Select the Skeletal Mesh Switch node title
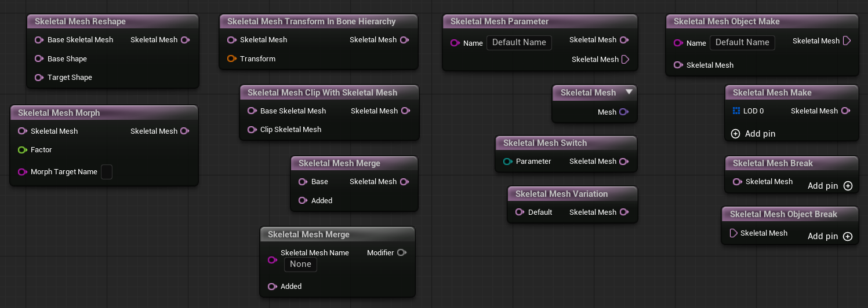Screen dimensions: 868x308 (545, 143)
